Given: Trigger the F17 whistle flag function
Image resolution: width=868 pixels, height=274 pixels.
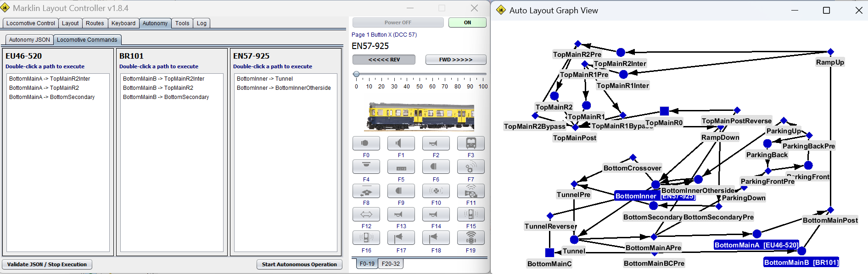Looking at the screenshot, I should [x=401, y=238].
